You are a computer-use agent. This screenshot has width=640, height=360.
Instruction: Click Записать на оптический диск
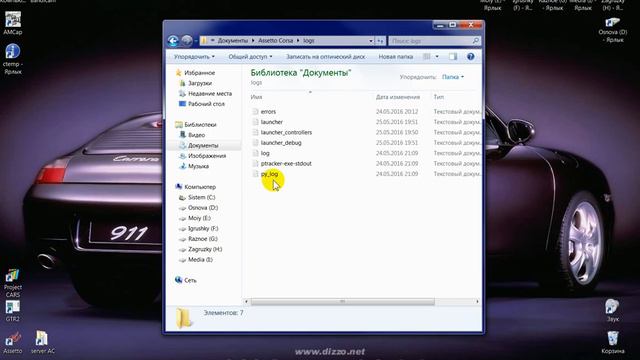coord(325,57)
